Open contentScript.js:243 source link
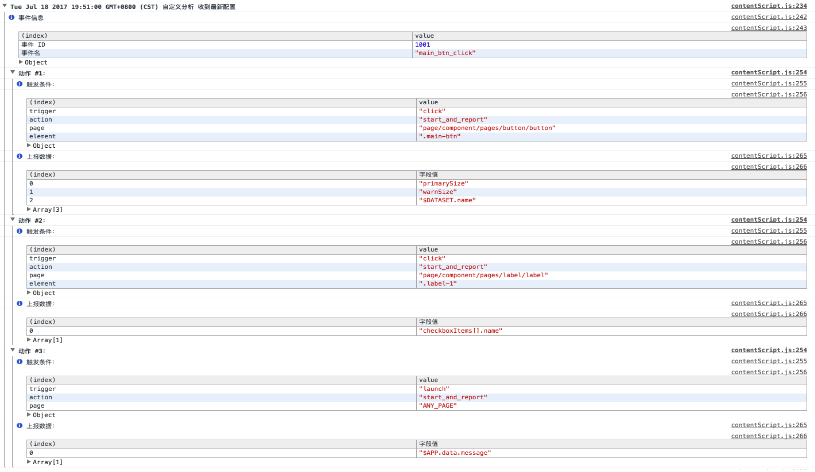815x472 pixels. (x=768, y=28)
